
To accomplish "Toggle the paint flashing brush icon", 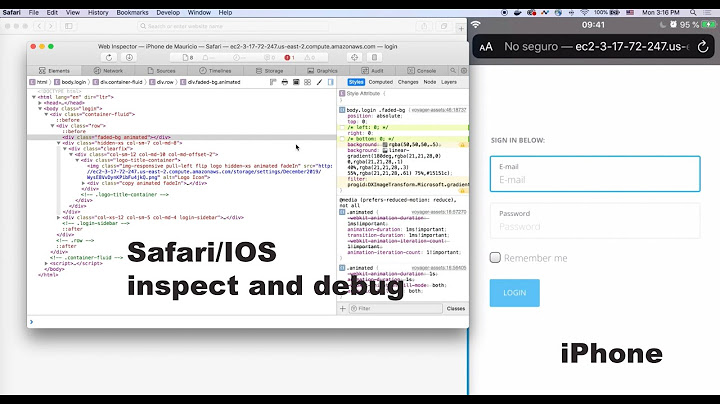I will (319, 82).
